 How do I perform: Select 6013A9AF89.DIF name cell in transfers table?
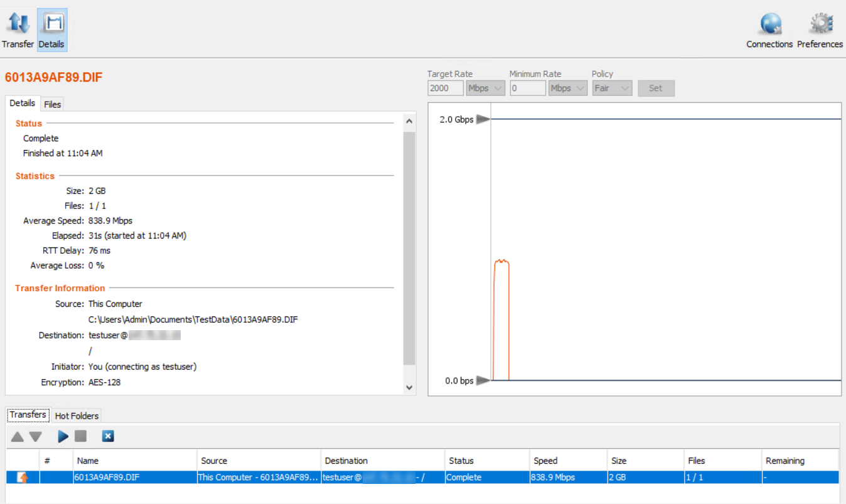[135, 478]
